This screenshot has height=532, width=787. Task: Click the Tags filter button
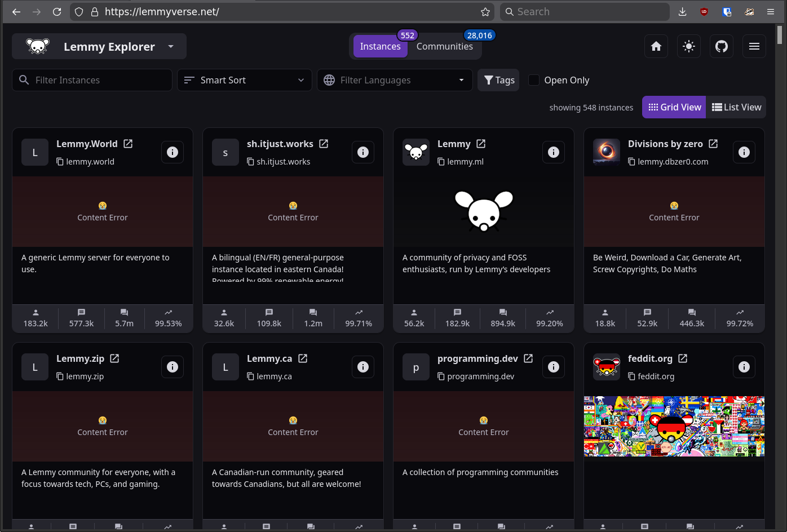(499, 80)
